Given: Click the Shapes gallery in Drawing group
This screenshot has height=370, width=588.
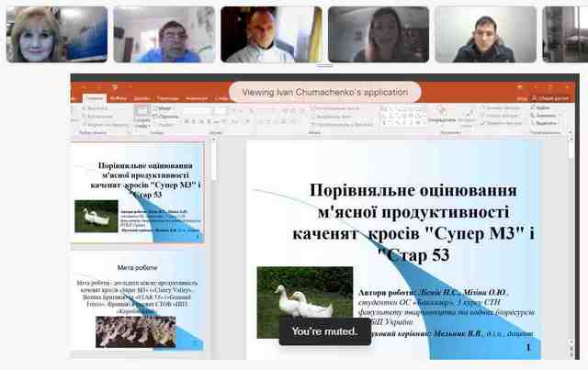Looking at the screenshot, I should click(403, 116).
